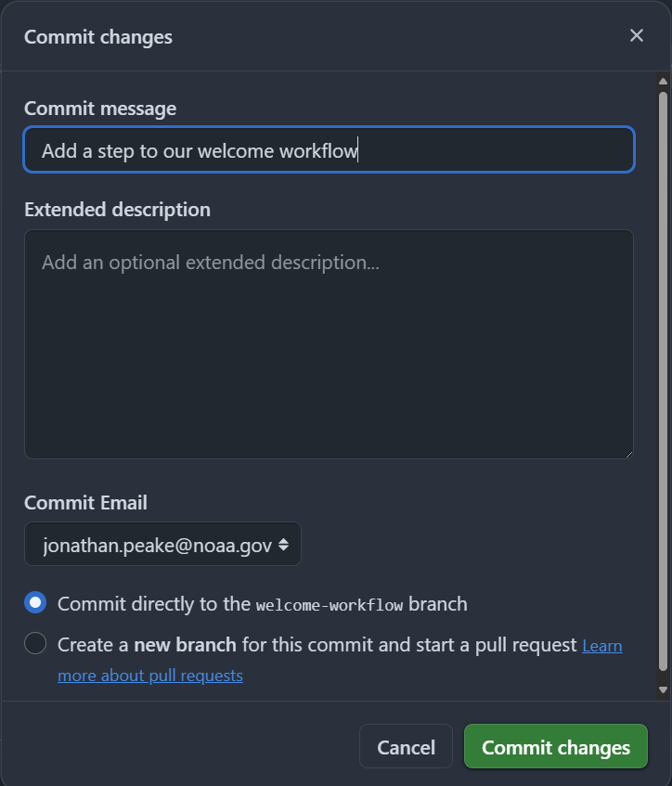The image size is (672, 786).
Task: Close the Commit changes dialog
Action: coord(636,35)
